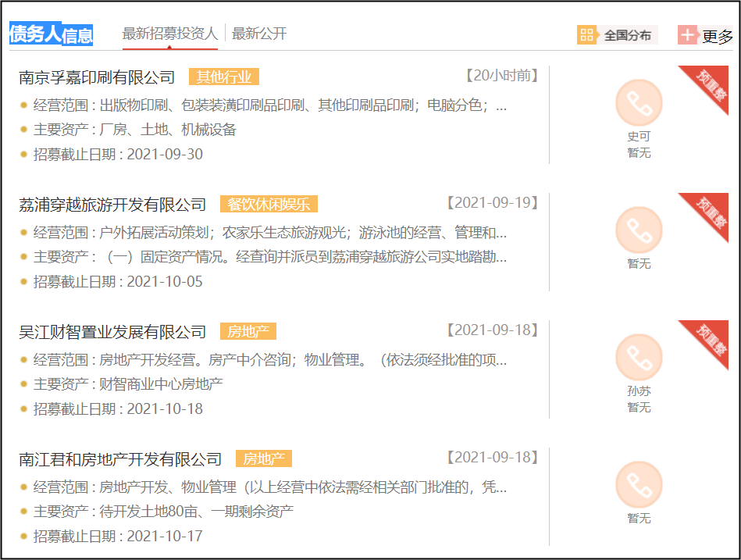Click 【2021-09-18】 date on 南江君和房地产 row
Screen dimensions: 741x560
pyautogui.click(x=493, y=458)
